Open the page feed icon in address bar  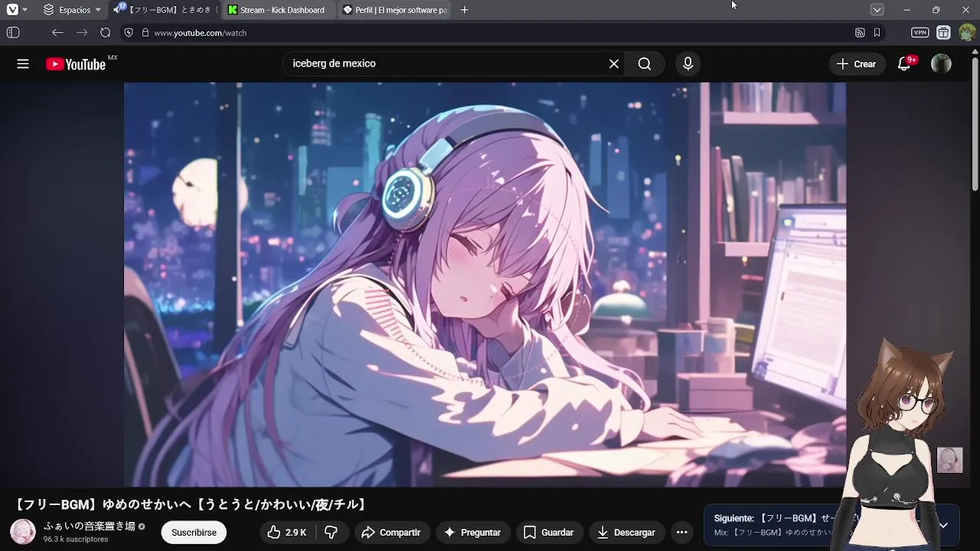(860, 33)
